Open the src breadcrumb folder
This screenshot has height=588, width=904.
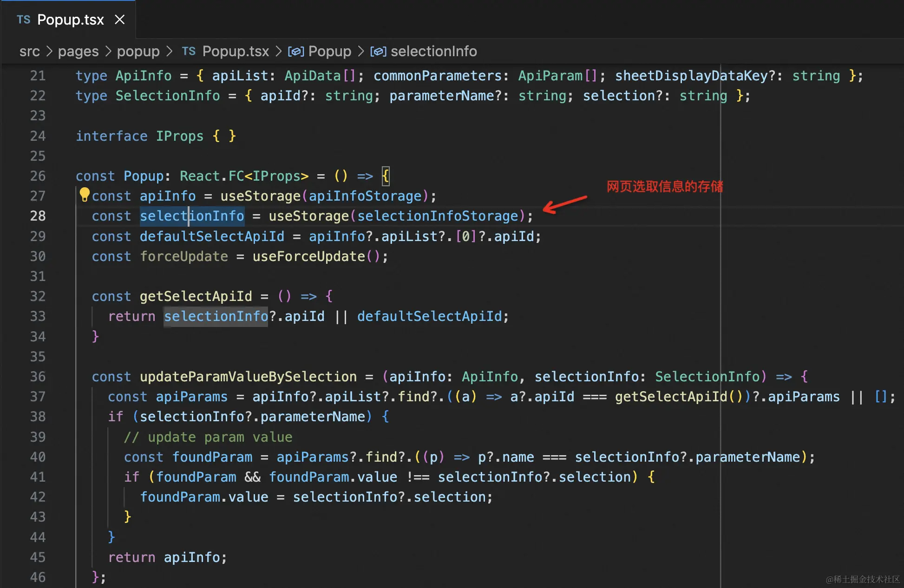point(29,51)
